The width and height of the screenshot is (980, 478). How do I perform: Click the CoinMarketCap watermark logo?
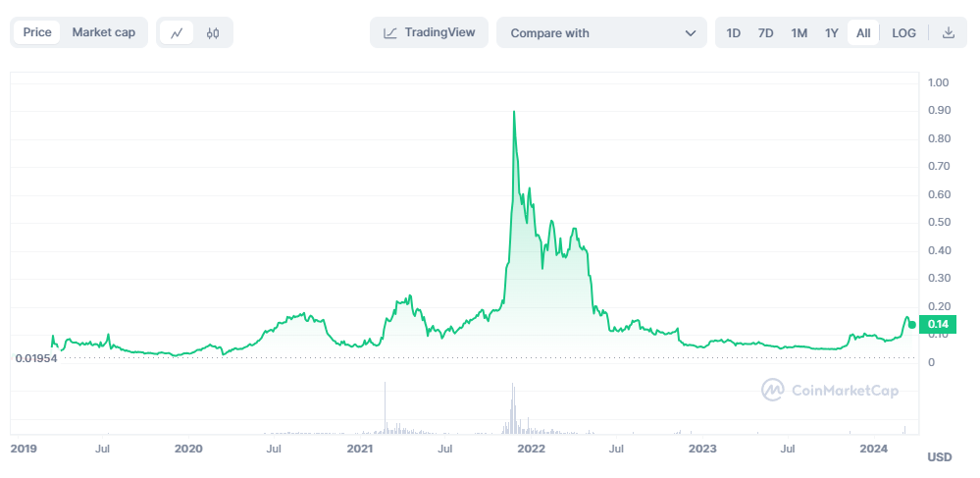pyautogui.click(x=773, y=391)
